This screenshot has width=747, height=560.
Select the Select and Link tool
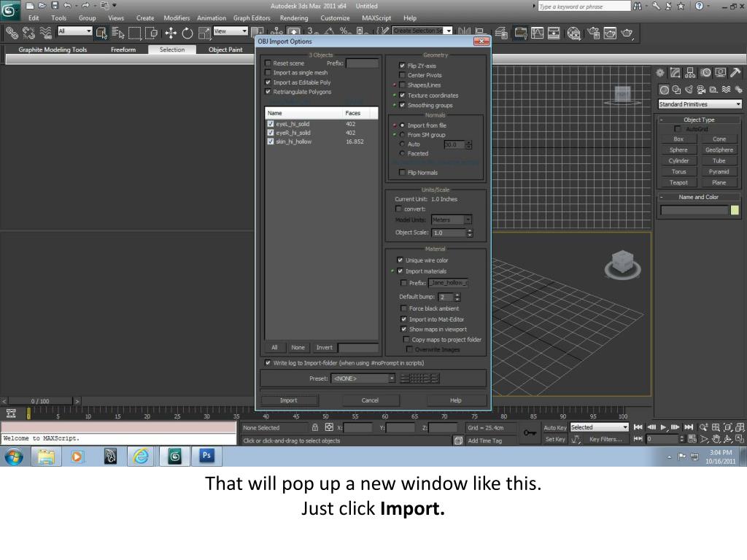click(x=12, y=33)
